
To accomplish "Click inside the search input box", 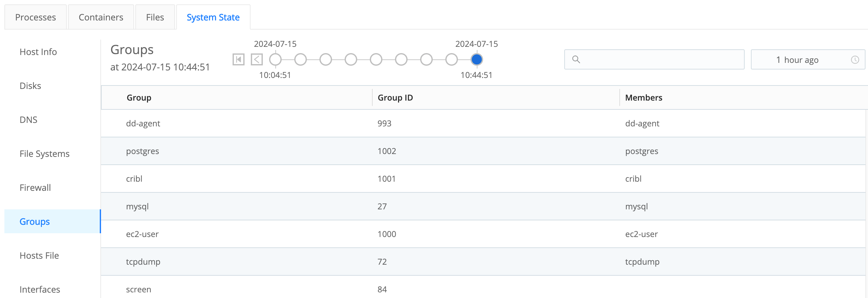I will tap(654, 60).
